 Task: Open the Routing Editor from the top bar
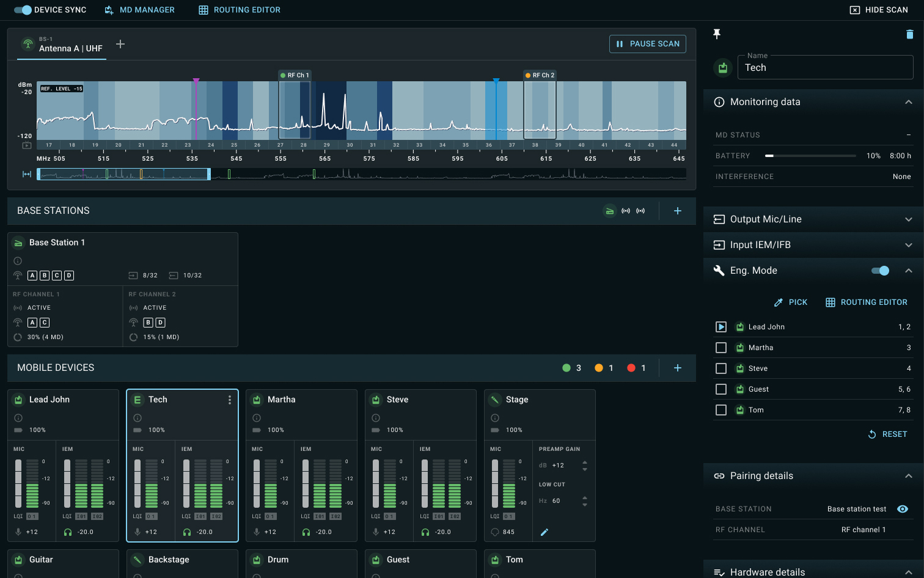click(x=238, y=10)
